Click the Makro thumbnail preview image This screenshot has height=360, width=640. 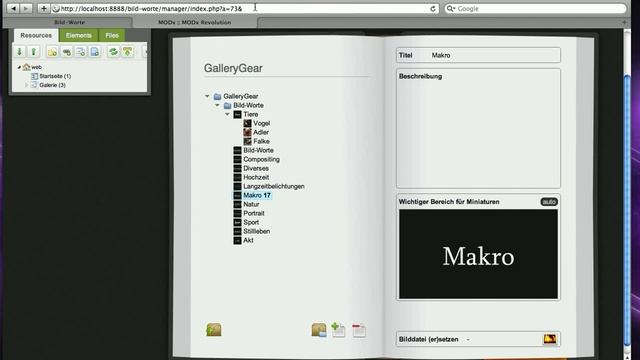pyautogui.click(x=478, y=254)
